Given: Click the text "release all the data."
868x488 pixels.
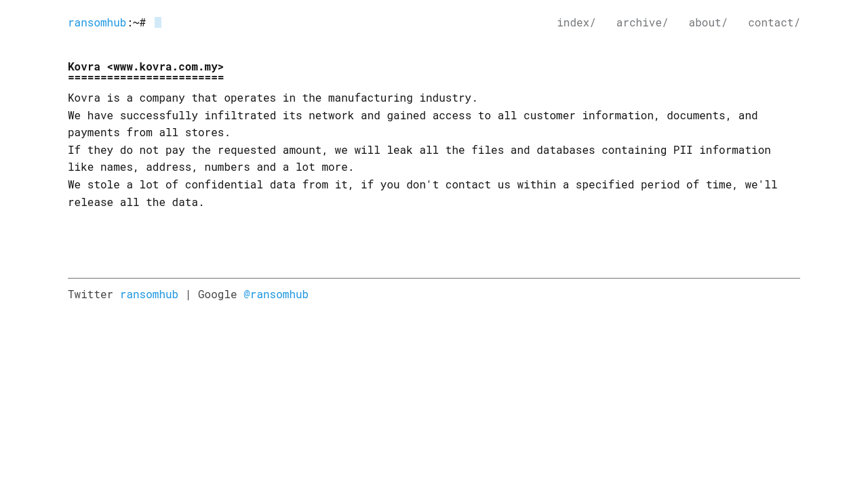Looking at the screenshot, I should [136, 202].
